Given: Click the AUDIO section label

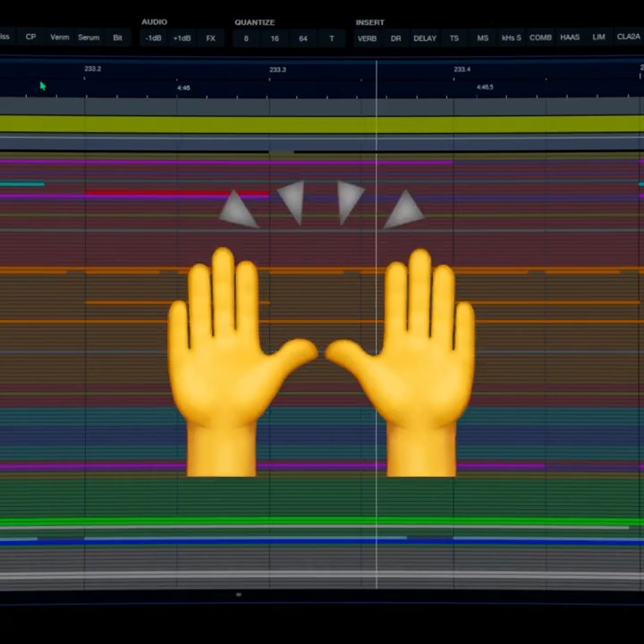Looking at the screenshot, I should (x=155, y=22).
